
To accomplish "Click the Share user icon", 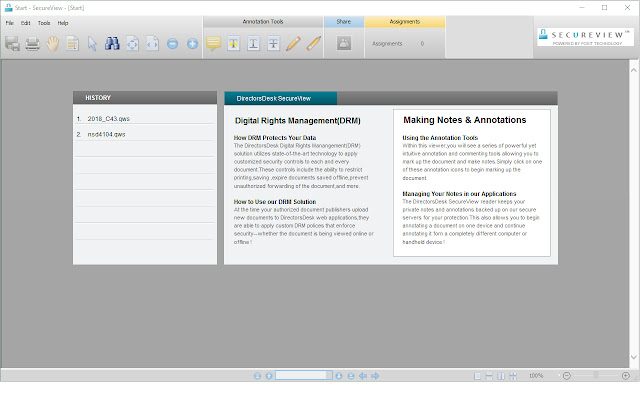I will (344, 43).
